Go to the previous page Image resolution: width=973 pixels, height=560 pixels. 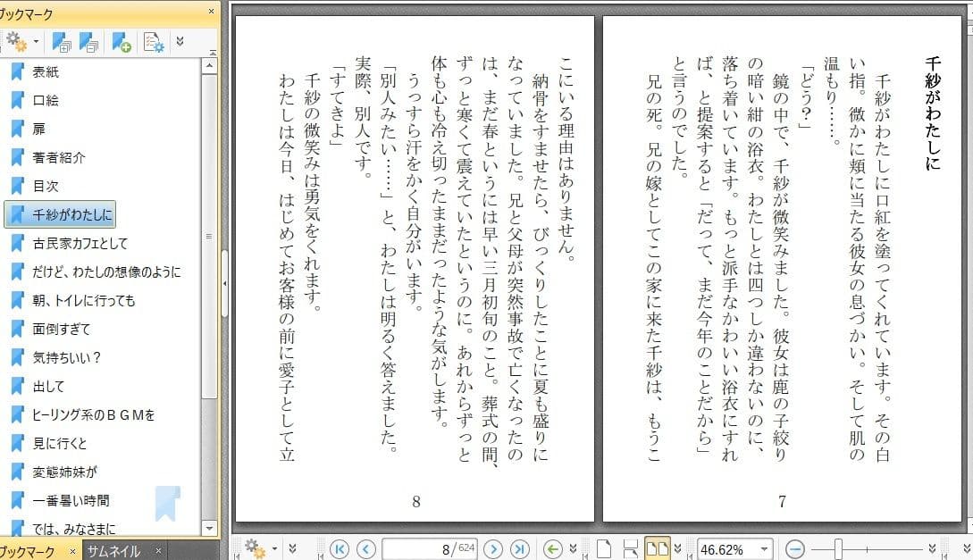pos(365,548)
